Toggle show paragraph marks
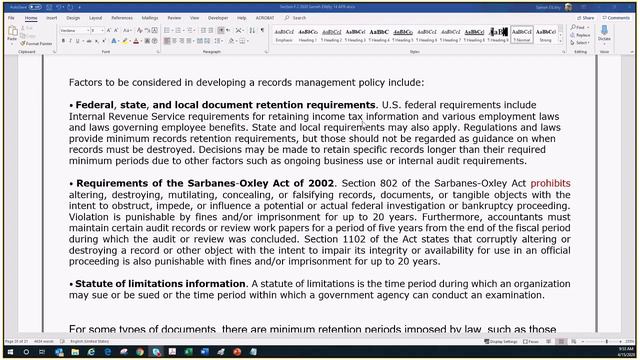The image size is (640, 360). pyautogui.click(x=262, y=31)
